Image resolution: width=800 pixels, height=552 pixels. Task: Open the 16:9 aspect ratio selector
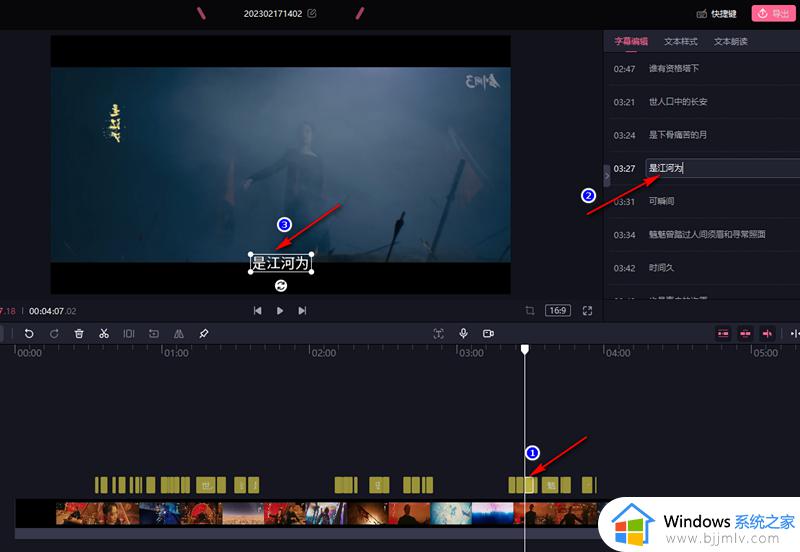[558, 311]
